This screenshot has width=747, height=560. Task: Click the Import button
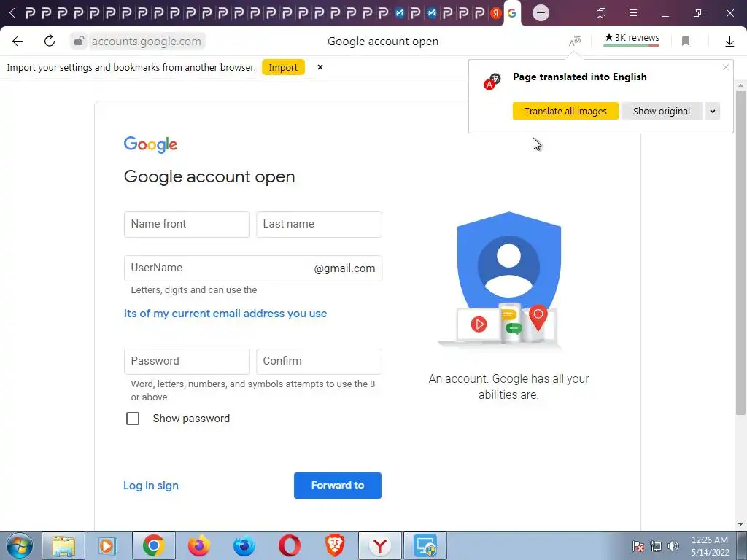283,68
